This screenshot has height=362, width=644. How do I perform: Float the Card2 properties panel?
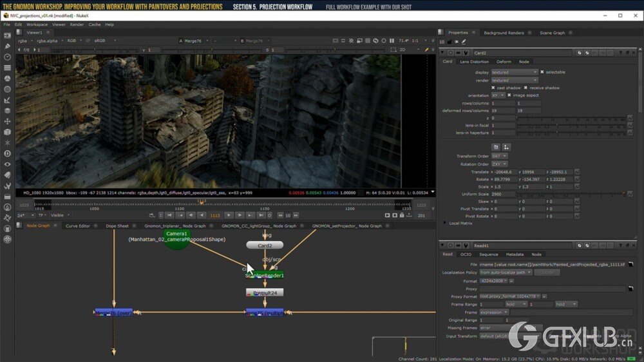tap(627, 53)
